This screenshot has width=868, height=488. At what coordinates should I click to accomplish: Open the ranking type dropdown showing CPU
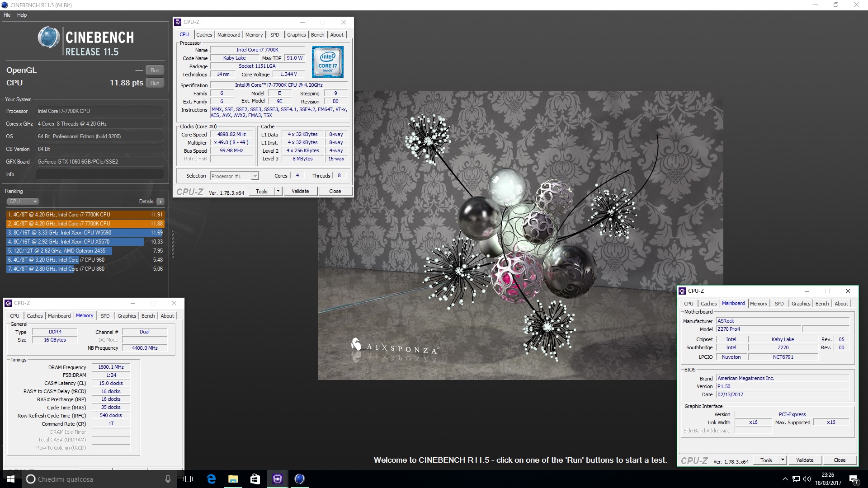(x=23, y=202)
